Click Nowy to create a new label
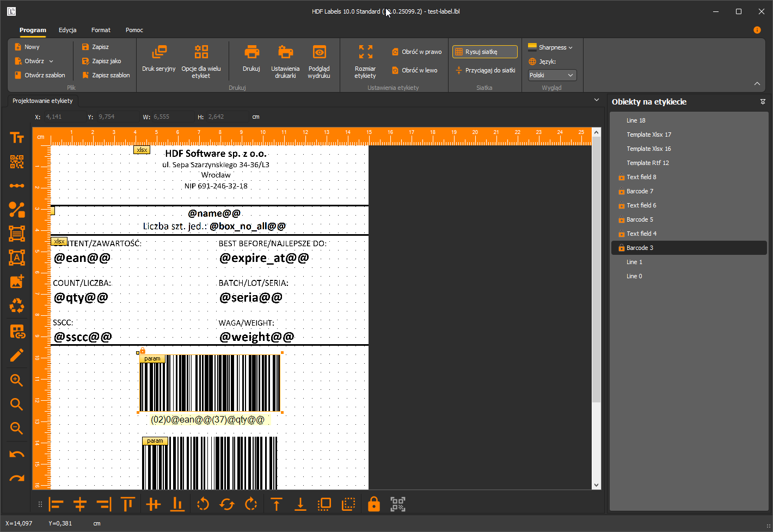 [27, 47]
